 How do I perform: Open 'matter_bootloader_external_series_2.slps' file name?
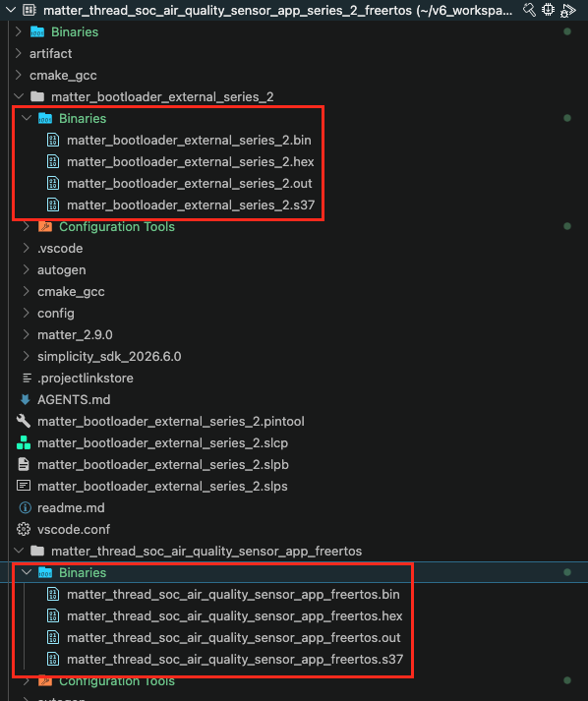coord(162,487)
